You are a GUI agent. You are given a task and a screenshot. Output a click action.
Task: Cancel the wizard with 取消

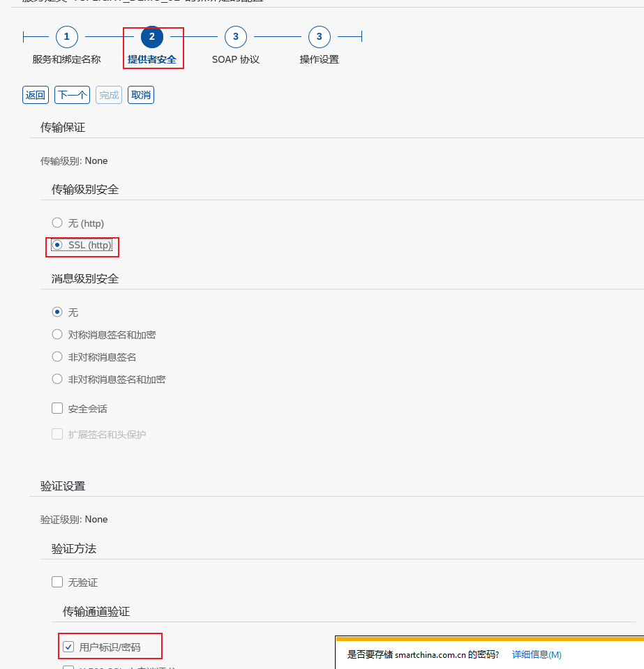pos(141,95)
